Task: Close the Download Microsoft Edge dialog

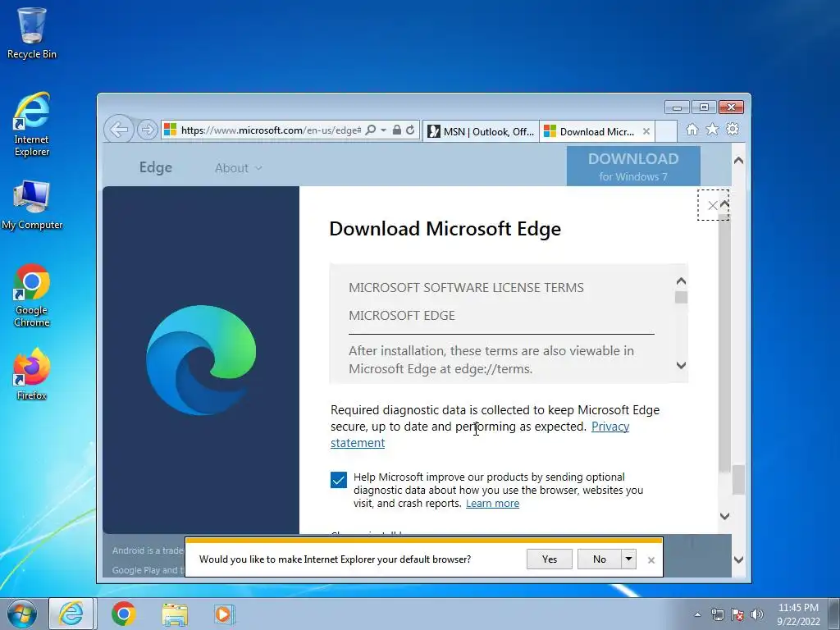Action: click(x=713, y=205)
